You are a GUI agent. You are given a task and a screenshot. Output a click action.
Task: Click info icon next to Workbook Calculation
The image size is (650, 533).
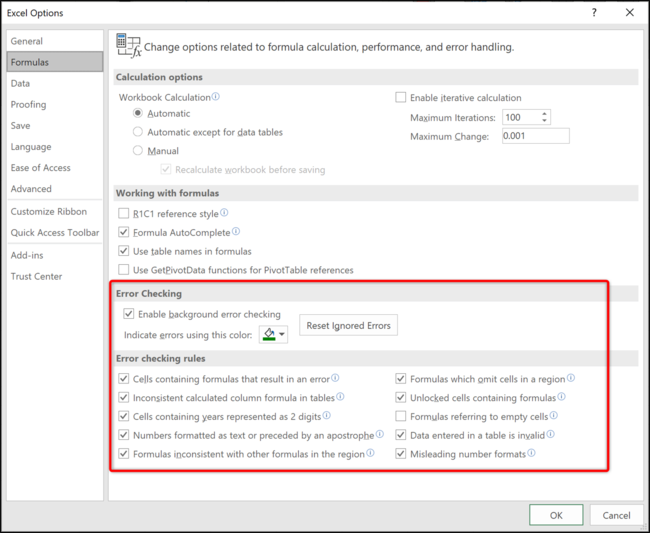[x=216, y=97]
